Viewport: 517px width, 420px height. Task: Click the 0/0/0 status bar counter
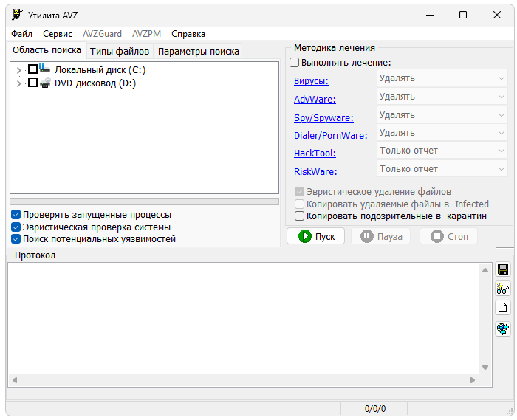click(x=374, y=409)
